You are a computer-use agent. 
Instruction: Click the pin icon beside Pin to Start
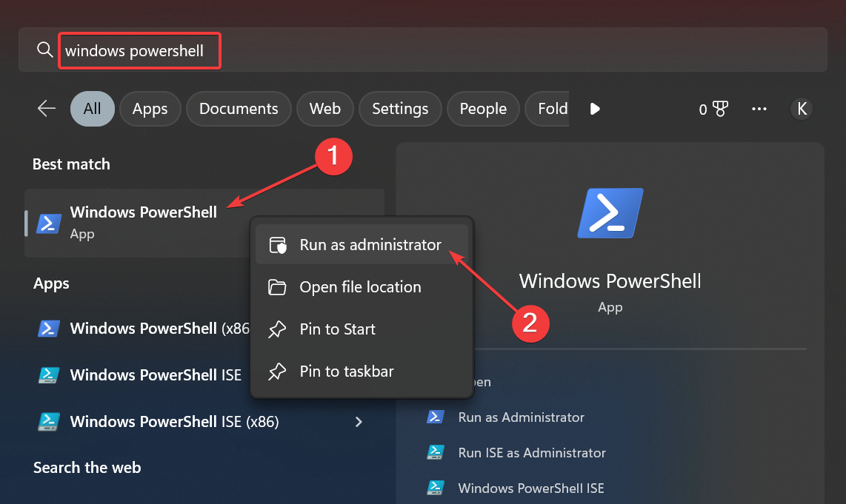click(x=277, y=329)
